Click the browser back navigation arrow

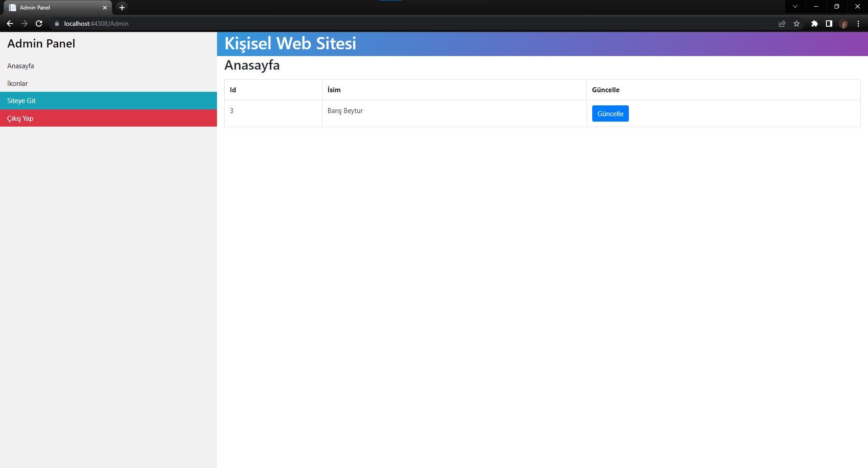10,24
